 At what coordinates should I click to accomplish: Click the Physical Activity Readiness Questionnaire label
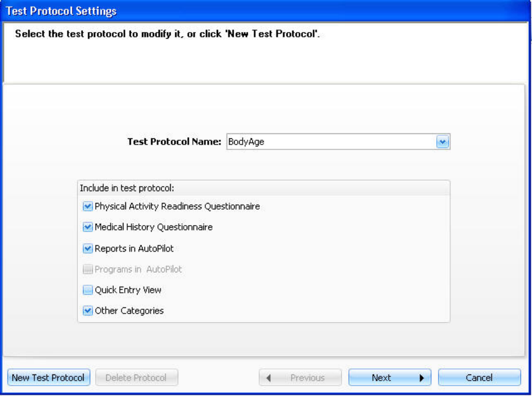177,207
